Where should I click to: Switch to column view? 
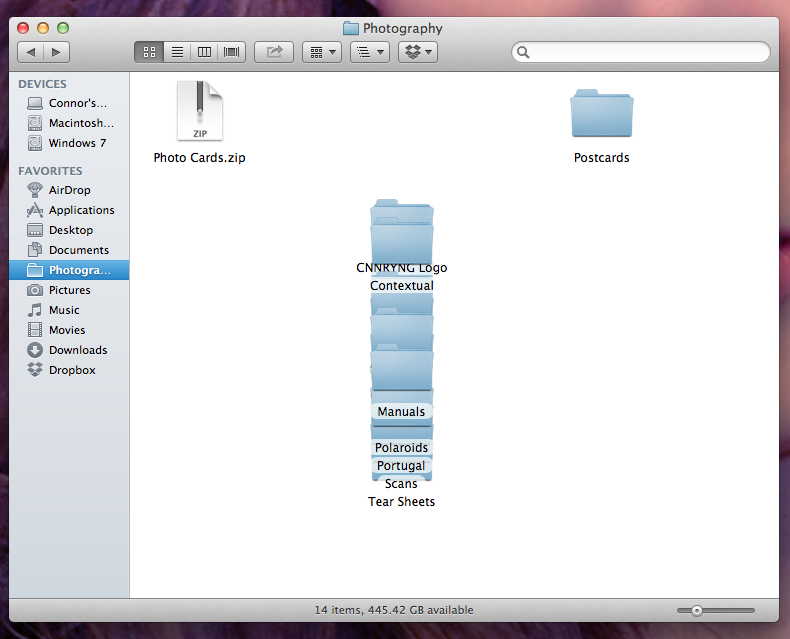pyautogui.click(x=204, y=52)
